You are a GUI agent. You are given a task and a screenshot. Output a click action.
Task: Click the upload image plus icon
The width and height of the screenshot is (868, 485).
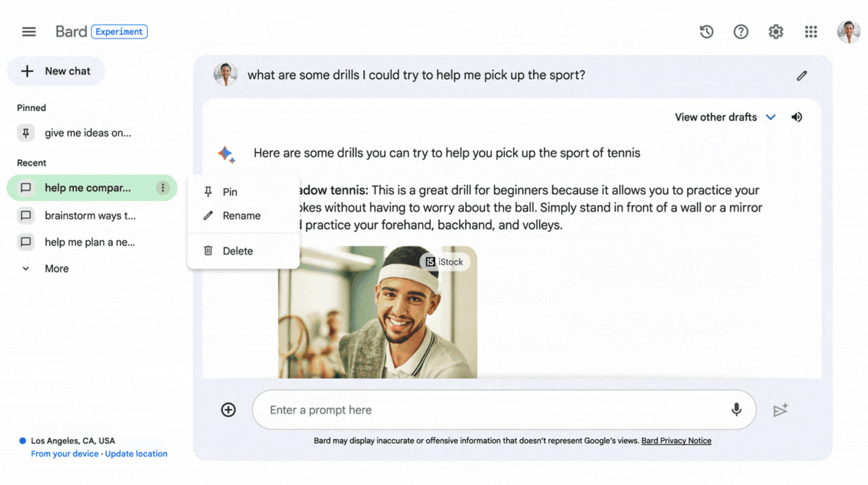(x=228, y=410)
